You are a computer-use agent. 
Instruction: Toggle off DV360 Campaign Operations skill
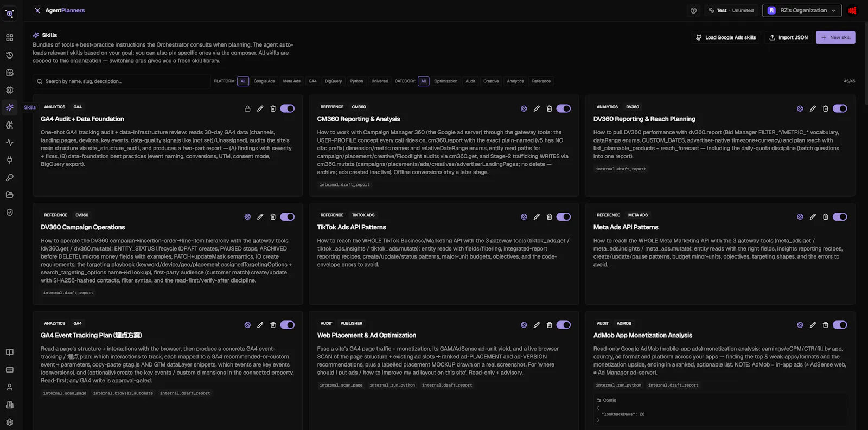click(x=288, y=217)
